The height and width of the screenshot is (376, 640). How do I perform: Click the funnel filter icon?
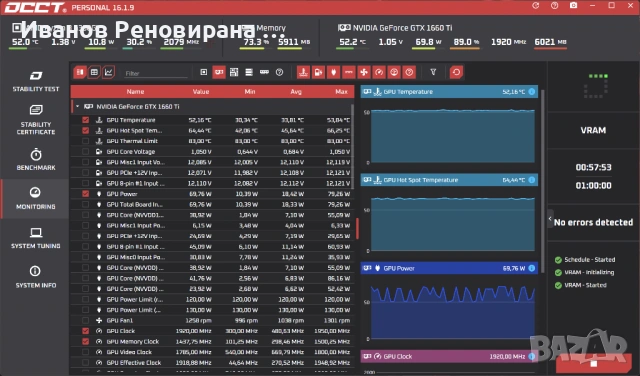coord(433,72)
